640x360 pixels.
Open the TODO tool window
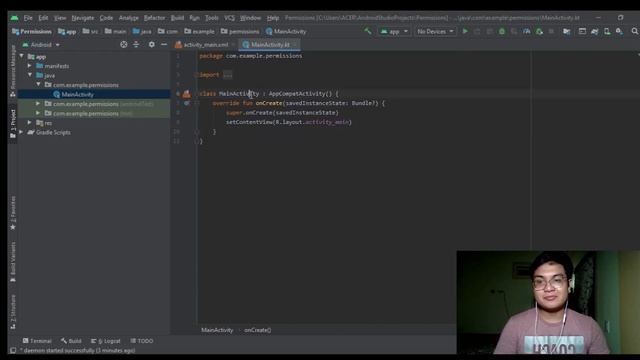[x=142, y=341]
